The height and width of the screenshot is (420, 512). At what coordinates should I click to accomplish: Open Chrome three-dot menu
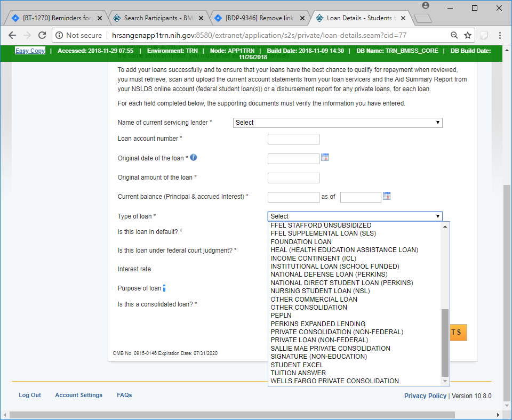pyautogui.click(x=500, y=35)
